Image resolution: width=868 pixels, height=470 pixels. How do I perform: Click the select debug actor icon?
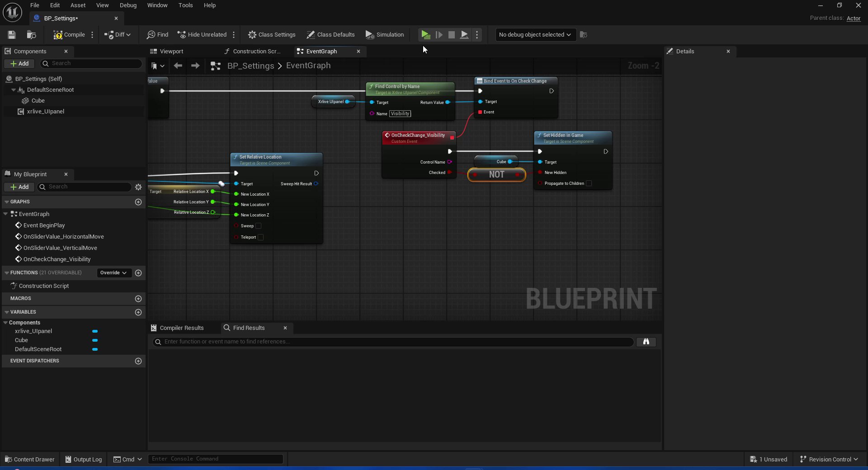coord(584,35)
